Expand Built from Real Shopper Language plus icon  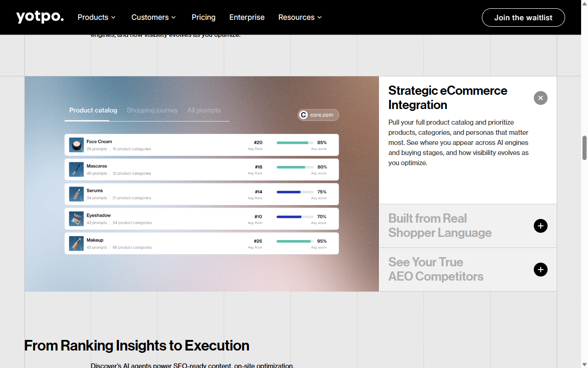coord(541,226)
